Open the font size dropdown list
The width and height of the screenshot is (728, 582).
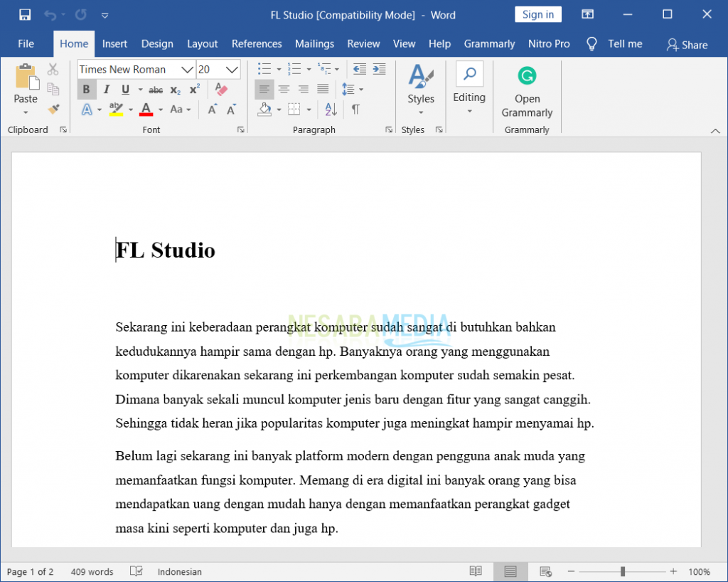232,70
